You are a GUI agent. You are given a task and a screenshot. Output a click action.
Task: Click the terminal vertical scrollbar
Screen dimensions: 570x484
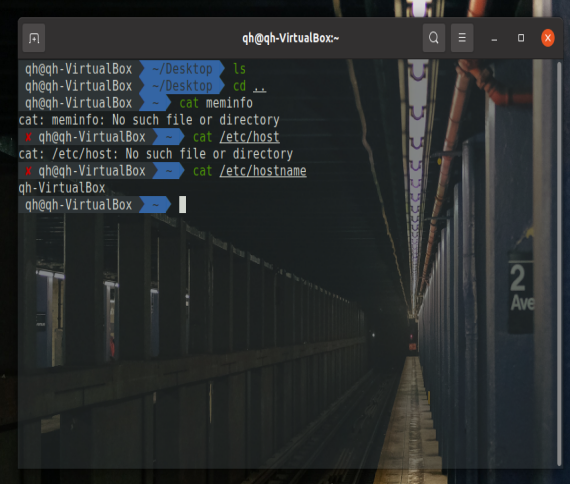click(559, 263)
